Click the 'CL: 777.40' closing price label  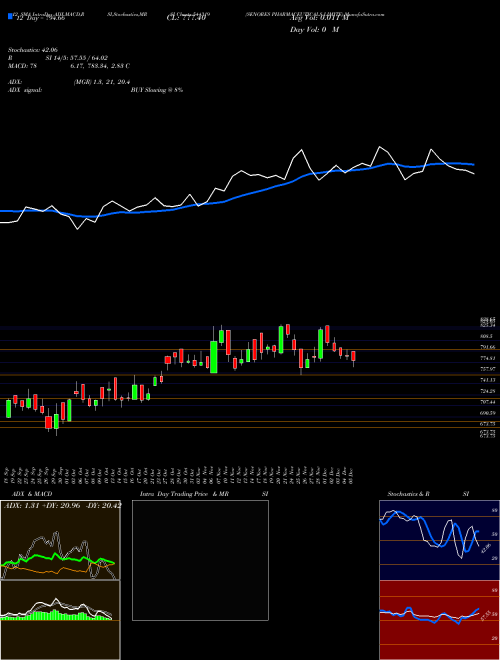(186, 17)
